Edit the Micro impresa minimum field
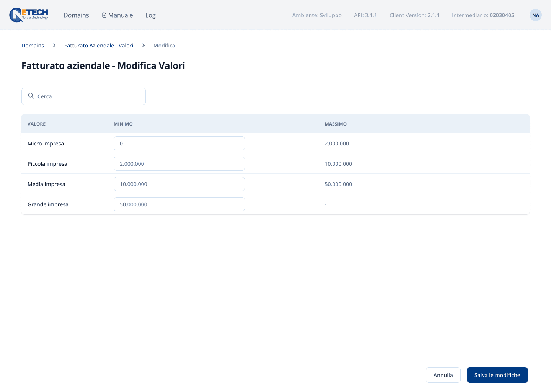This screenshot has width=551, height=392. pos(179,144)
